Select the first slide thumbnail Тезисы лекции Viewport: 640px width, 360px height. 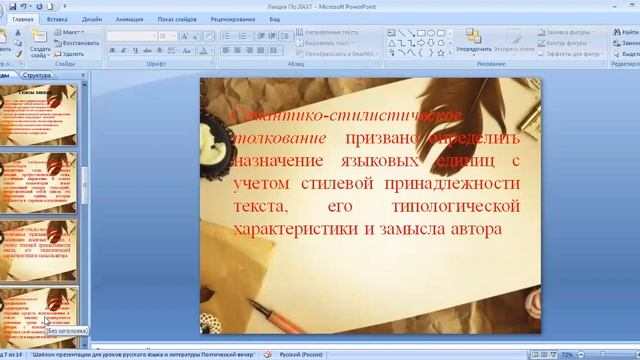[x=38, y=115]
